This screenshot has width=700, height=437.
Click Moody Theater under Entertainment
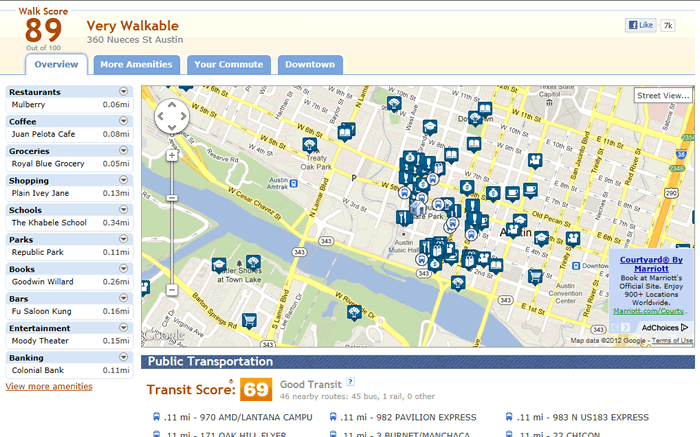tap(40, 341)
